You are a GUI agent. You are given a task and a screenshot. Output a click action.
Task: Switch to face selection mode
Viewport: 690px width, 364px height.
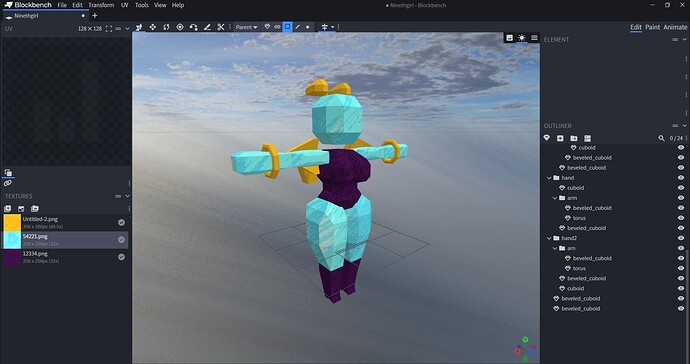(287, 27)
